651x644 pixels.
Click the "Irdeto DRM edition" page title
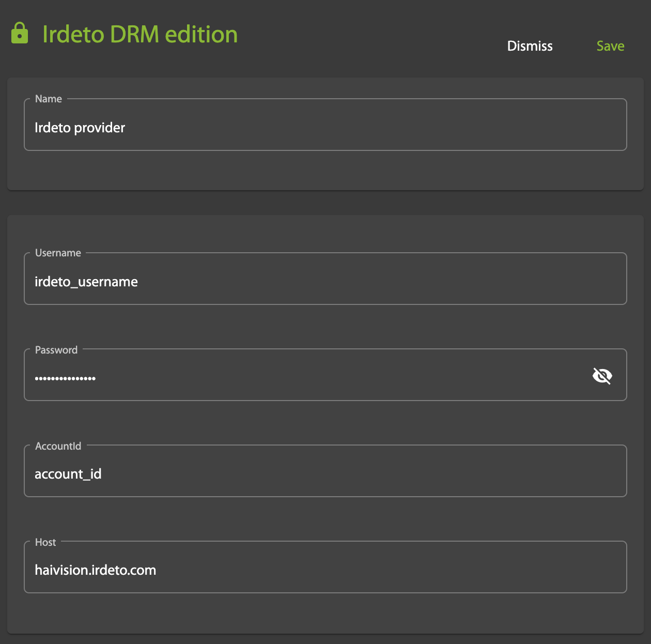click(x=140, y=34)
